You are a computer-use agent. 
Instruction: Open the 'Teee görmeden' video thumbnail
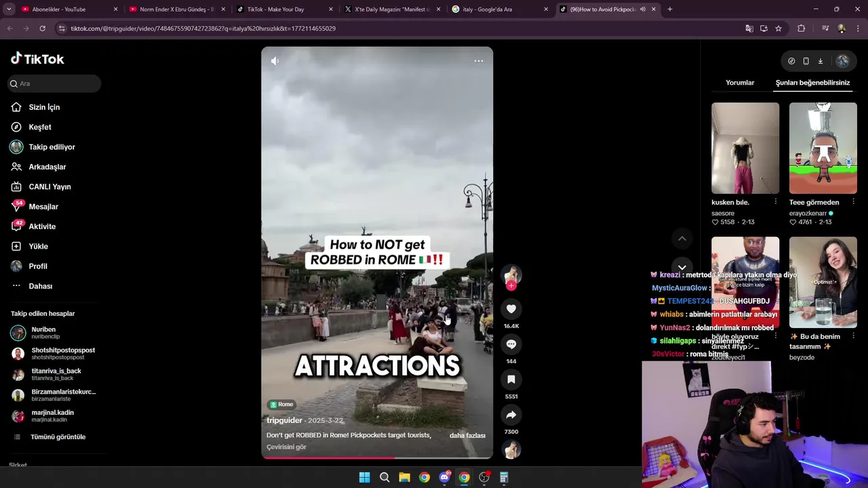click(823, 148)
